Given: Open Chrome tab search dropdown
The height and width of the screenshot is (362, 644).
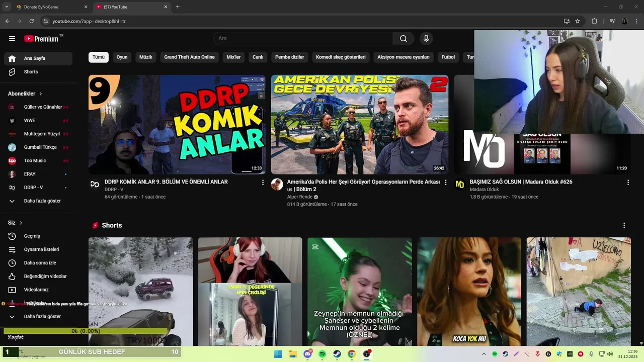Looking at the screenshot, I should coord(7,7).
